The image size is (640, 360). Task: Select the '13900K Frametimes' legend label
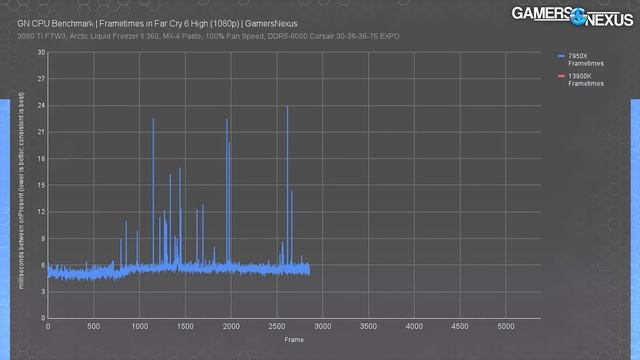tap(586, 80)
